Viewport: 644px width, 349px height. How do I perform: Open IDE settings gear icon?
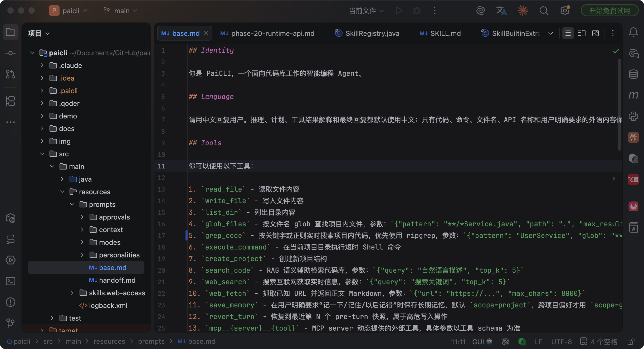(x=565, y=11)
